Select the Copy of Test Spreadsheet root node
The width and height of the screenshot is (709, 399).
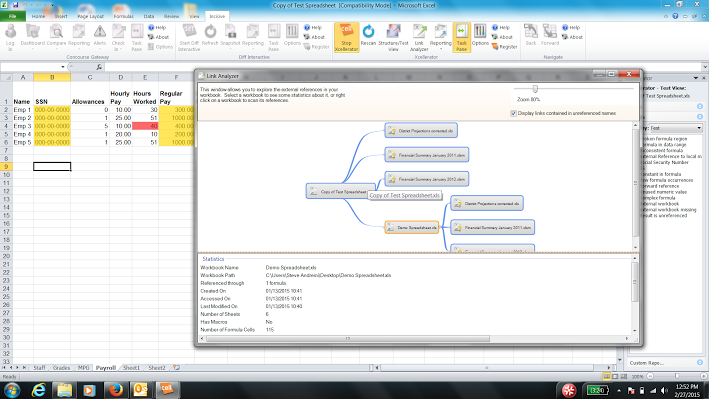(340, 192)
